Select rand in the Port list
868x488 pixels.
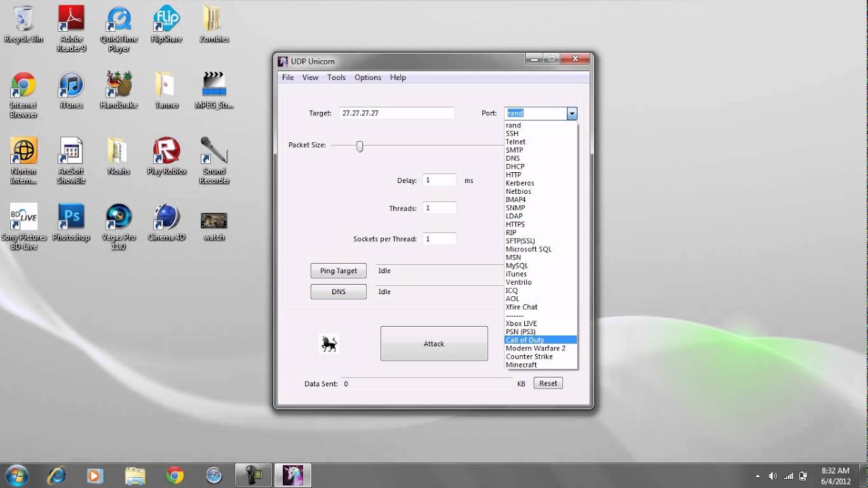[x=540, y=125]
